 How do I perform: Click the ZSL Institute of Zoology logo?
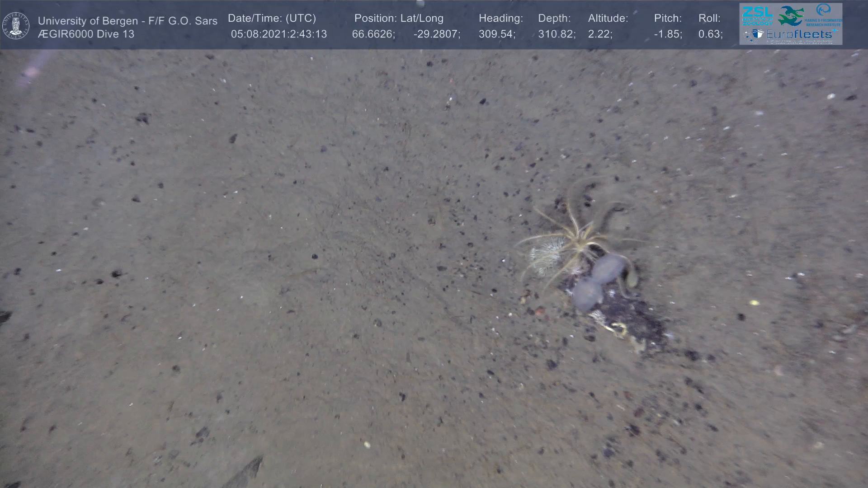(x=757, y=16)
